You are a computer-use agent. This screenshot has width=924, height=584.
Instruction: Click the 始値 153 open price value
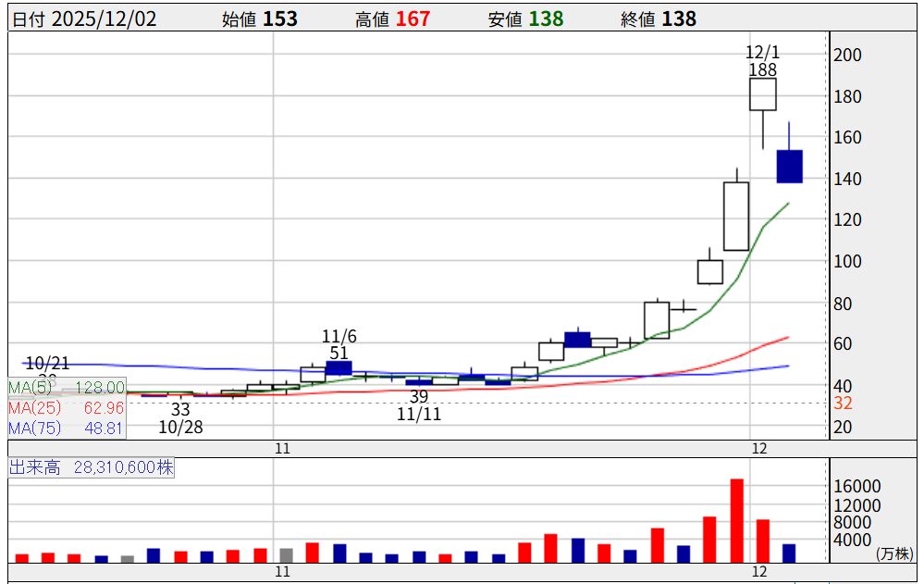pos(279,19)
